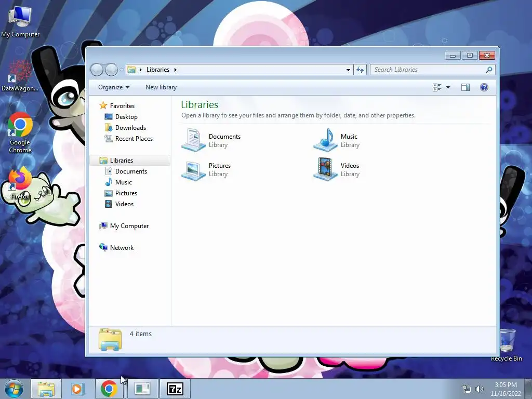Open address bar history dropdown
This screenshot has width=532, height=399.
coord(348,70)
